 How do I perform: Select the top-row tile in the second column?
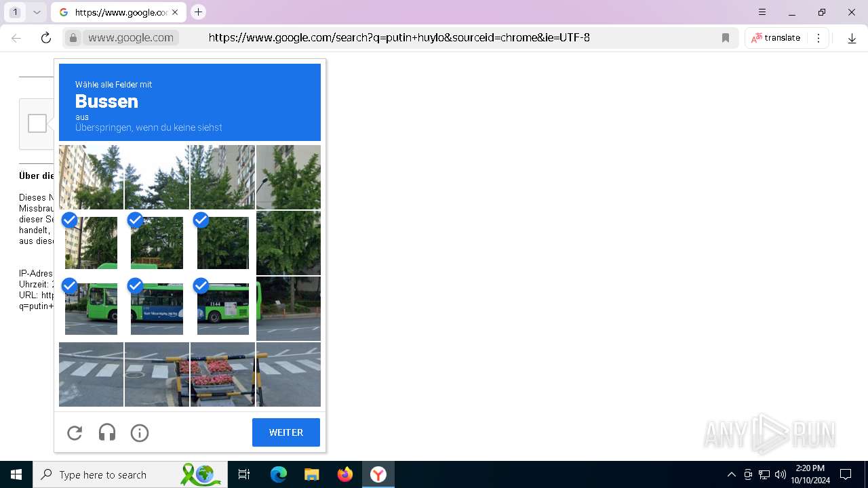(x=157, y=177)
